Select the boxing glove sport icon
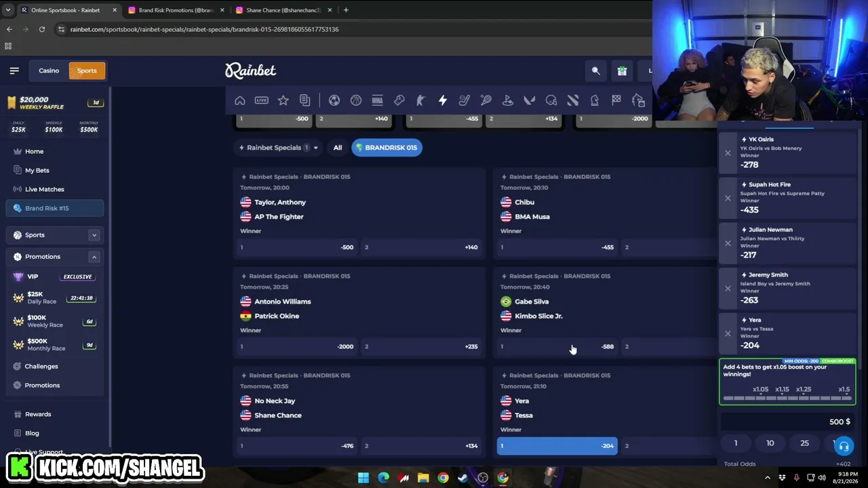868x488 pixels. click(399, 100)
